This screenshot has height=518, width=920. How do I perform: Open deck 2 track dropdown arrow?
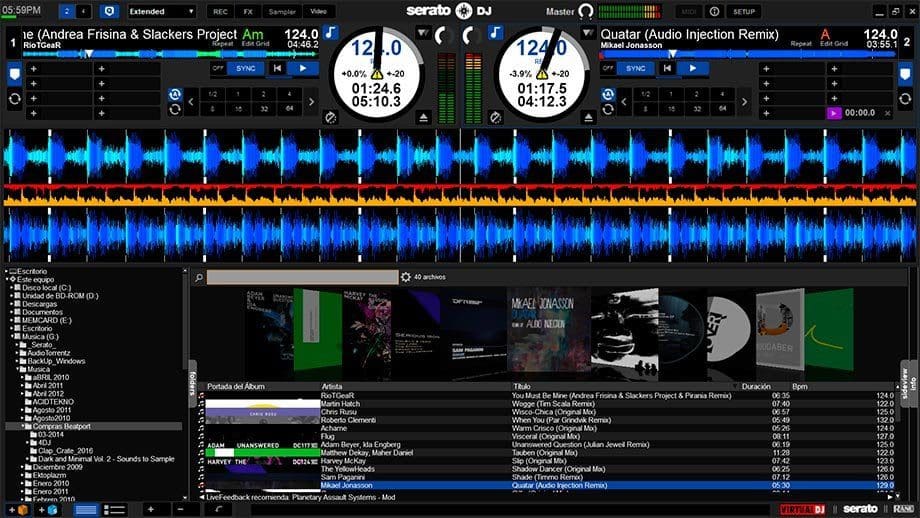click(588, 33)
